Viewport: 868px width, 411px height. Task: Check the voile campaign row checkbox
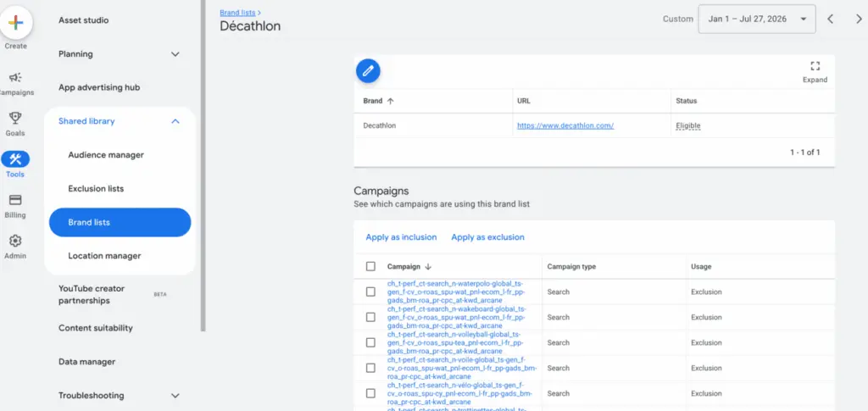click(x=370, y=369)
